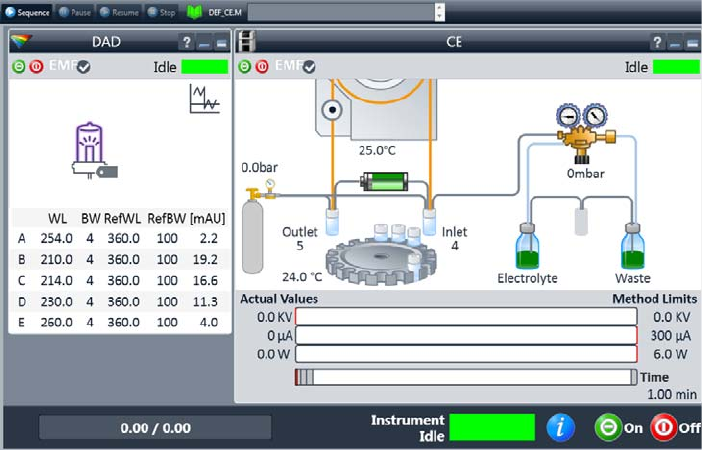Screen dimensions: 702x450
Task: Click the pressure regulator with dual gauges
Action: (x=584, y=133)
